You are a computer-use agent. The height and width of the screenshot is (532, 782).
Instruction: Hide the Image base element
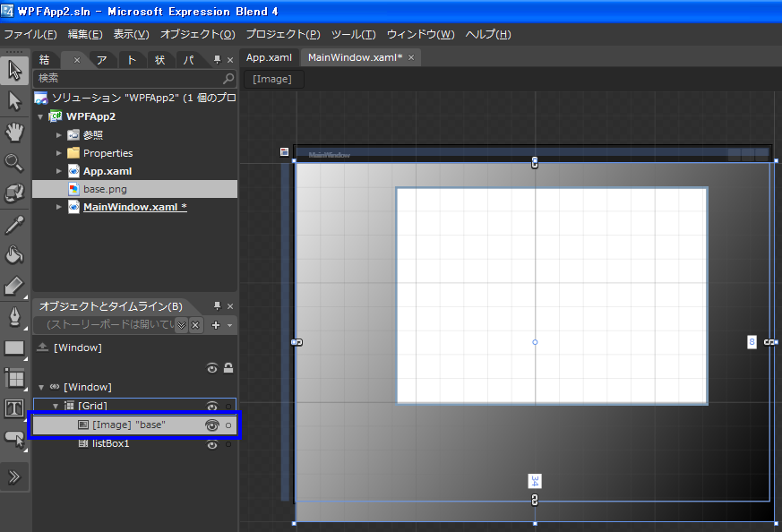(x=212, y=425)
